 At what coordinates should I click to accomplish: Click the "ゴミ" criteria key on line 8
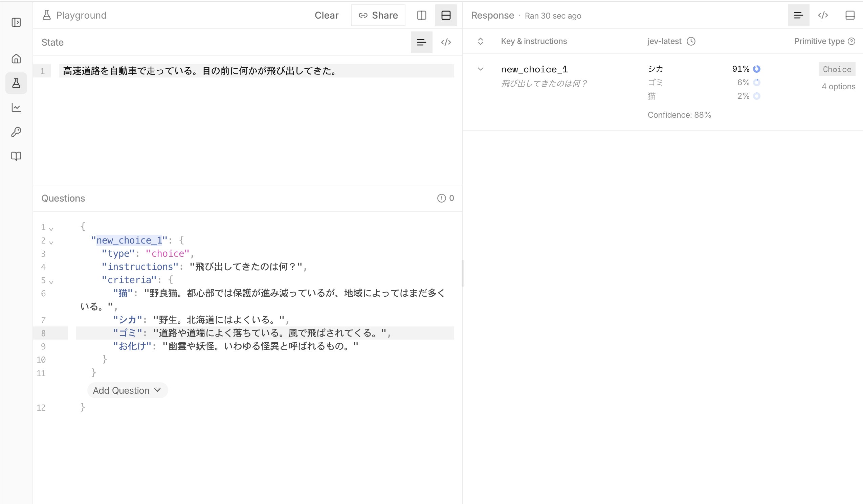point(127,333)
